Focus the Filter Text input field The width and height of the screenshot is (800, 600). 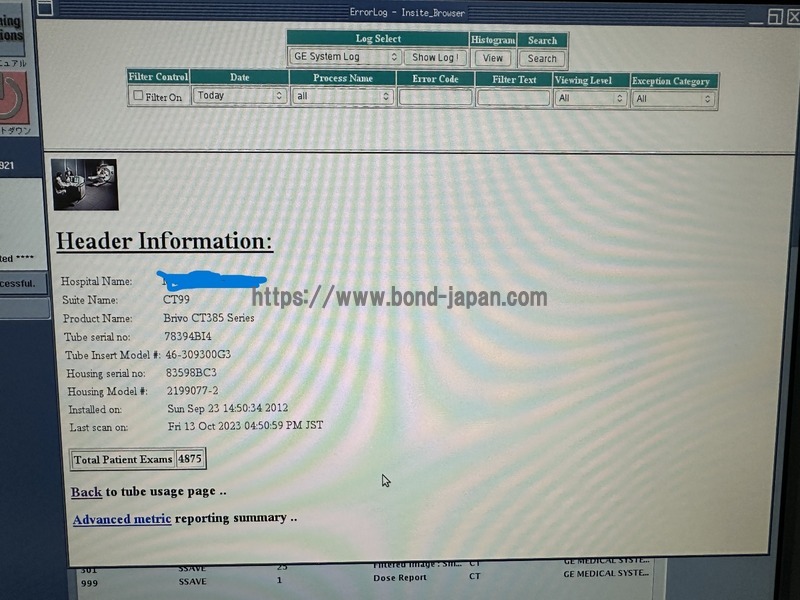click(513, 97)
